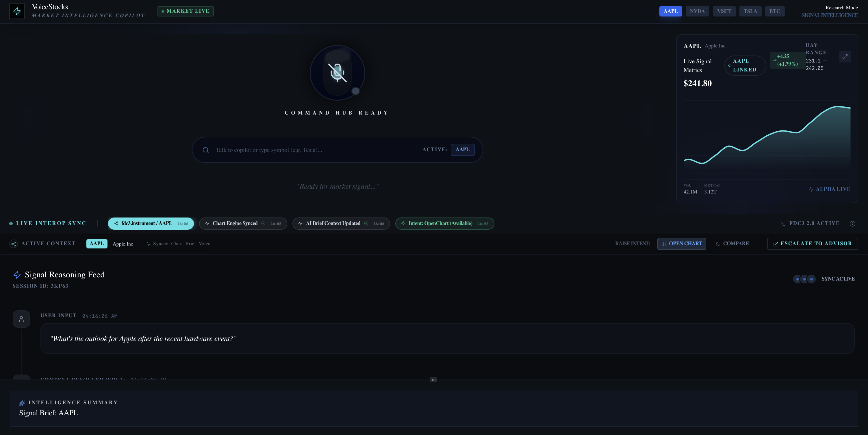
Task: Expand the AAPL chart with the diagonal arrows
Action: pyautogui.click(x=845, y=57)
